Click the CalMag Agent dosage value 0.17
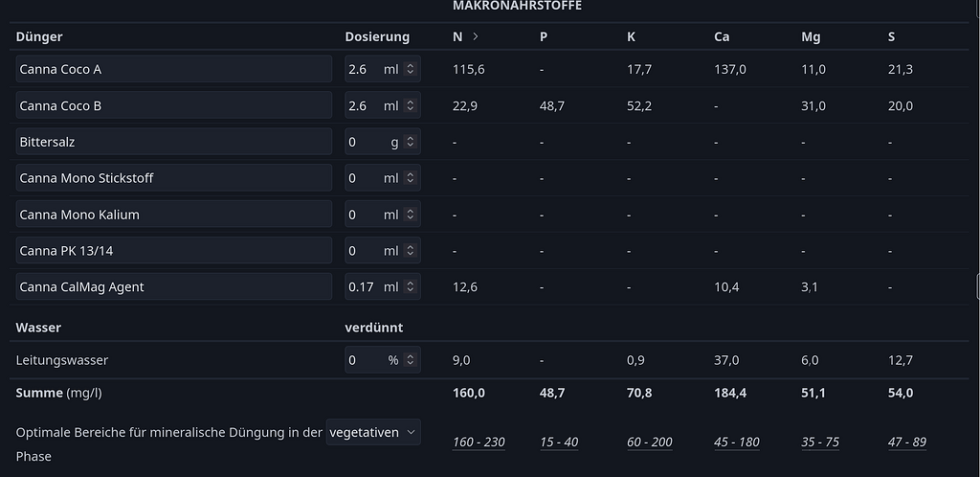The width and height of the screenshot is (980, 477). (363, 286)
